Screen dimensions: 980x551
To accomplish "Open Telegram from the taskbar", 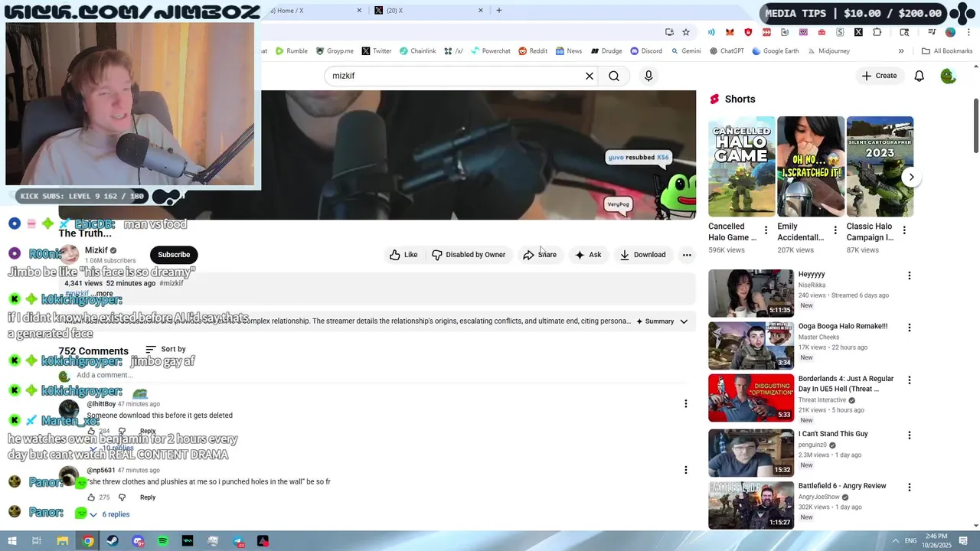I will point(238,541).
